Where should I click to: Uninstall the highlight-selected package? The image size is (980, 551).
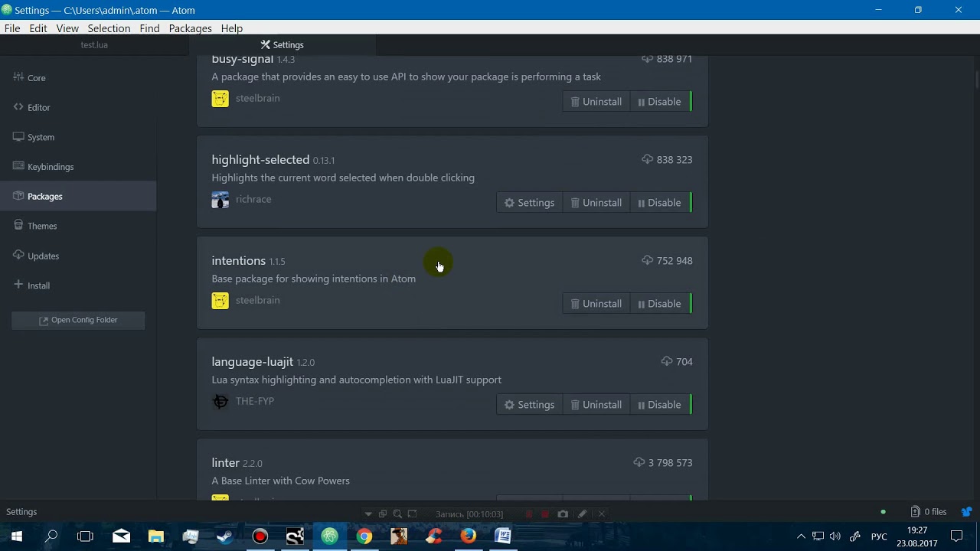(x=596, y=203)
